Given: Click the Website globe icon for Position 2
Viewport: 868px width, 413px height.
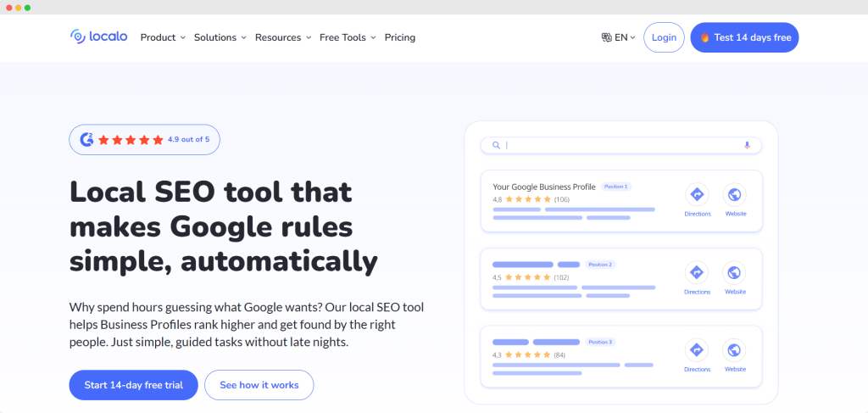Looking at the screenshot, I should click(735, 272).
